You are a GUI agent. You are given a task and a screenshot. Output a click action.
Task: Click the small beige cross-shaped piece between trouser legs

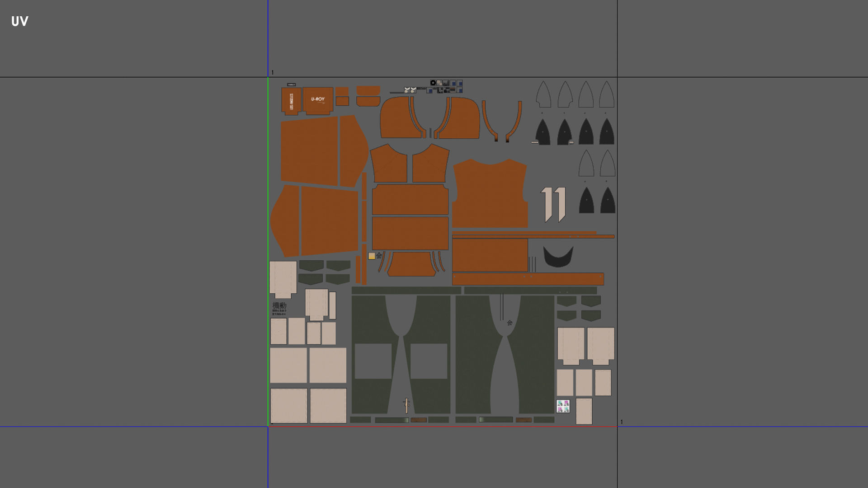(x=406, y=405)
